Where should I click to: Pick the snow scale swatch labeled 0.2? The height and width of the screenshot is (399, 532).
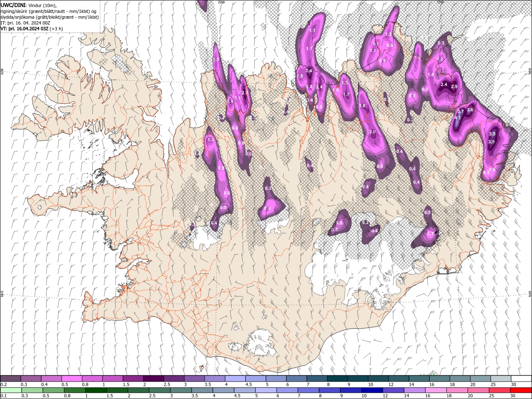10,378
